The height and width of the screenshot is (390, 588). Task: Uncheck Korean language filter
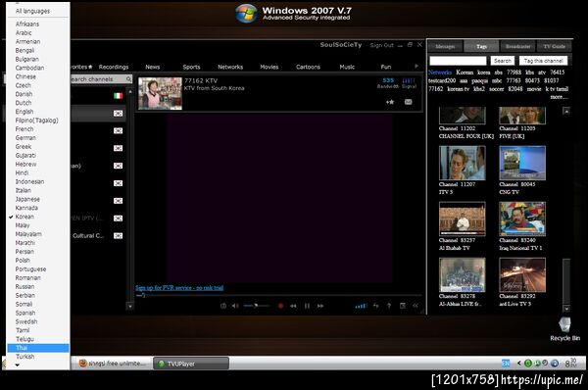38,217
